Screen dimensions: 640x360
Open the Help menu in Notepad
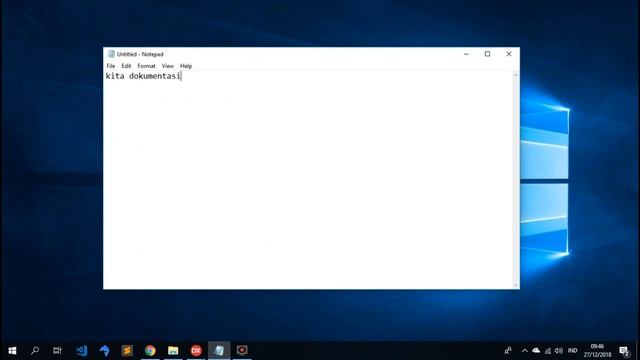tap(186, 66)
